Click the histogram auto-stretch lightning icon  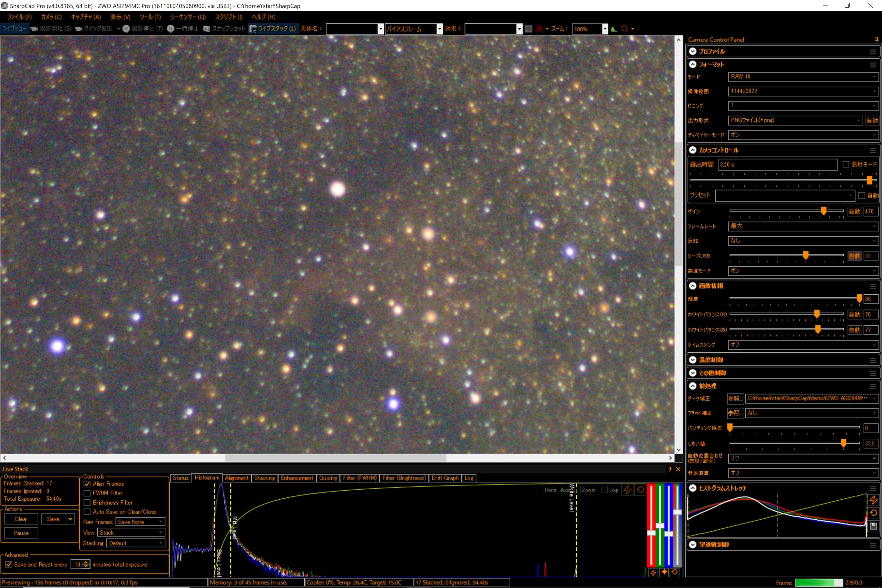point(627,490)
